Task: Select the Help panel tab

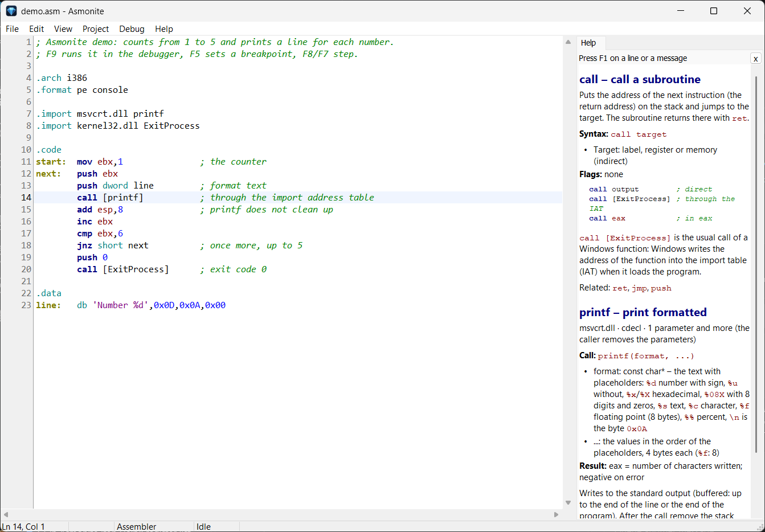Action: [588, 43]
